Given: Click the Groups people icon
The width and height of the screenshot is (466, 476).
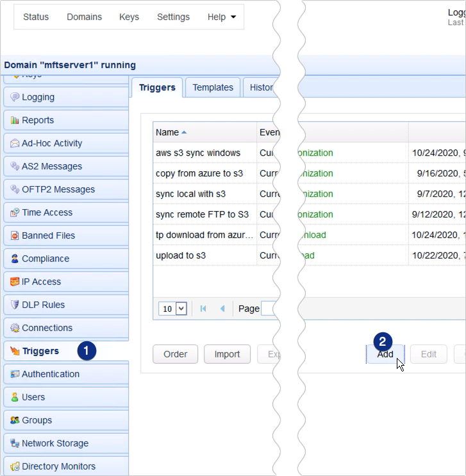Looking at the screenshot, I should 15,420.
